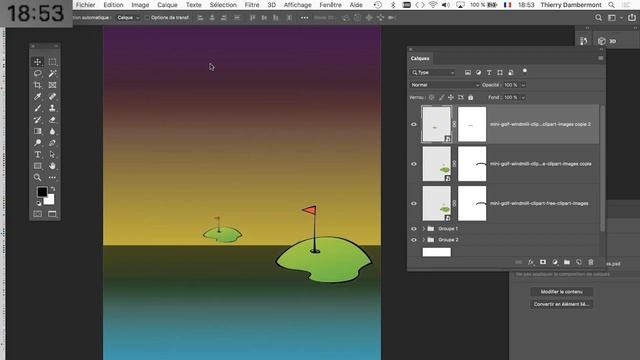Select the Rectangular Marquee tool
The image size is (640, 360).
pos(52,62)
